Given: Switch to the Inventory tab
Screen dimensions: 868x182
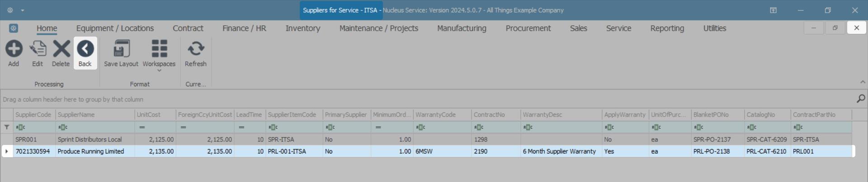Looking at the screenshot, I should pyautogui.click(x=302, y=28).
